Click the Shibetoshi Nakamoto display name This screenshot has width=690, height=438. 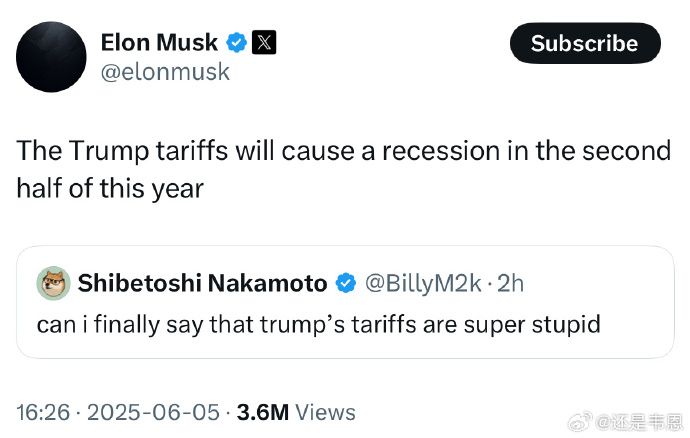pyautogui.click(x=202, y=283)
